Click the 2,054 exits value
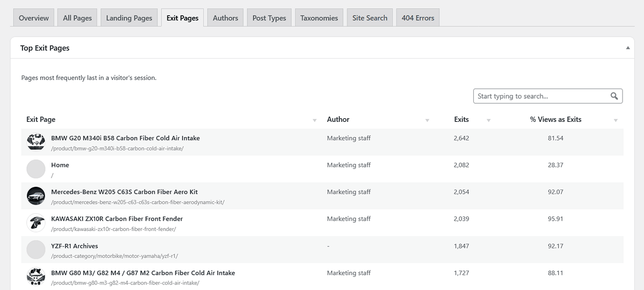The height and width of the screenshot is (290, 644). 461,192
